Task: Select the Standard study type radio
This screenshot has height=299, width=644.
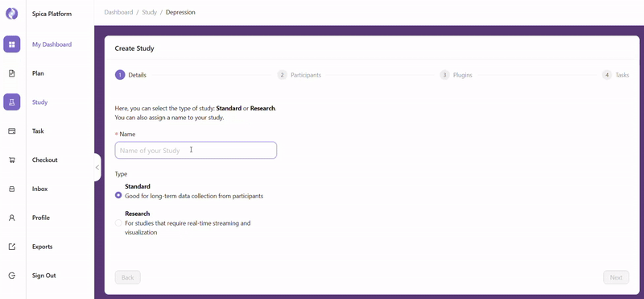Action: pyautogui.click(x=118, y=196)
